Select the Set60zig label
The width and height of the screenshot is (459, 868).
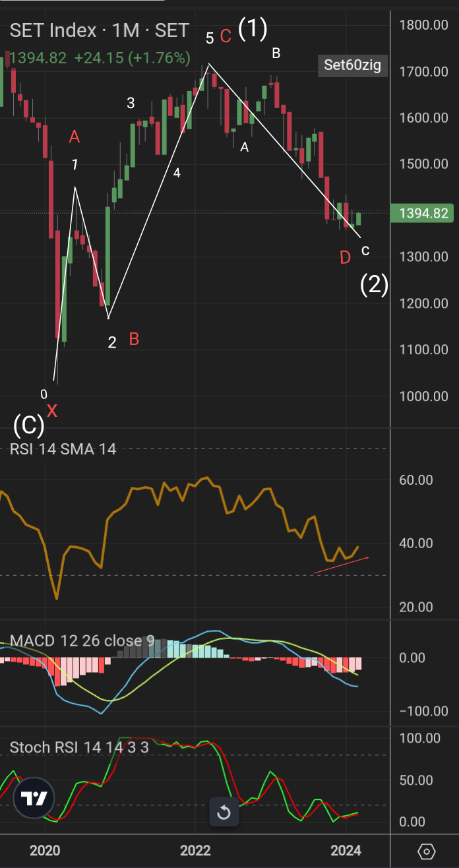point(352,65)
